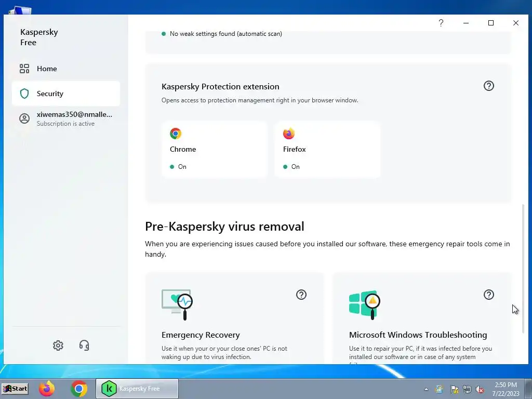This screenshot has height=399, width=532.
Task: Open help for Microsoft Windows Troubleshooting
Action: click(488, 295)
